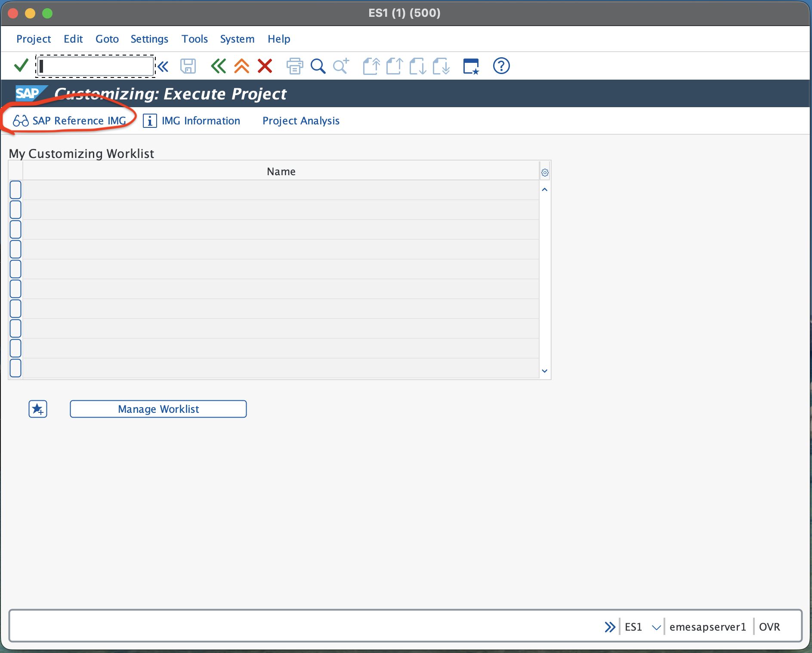Image resolution: width=812 pixels, height=653 pixels.
Task: Click the Create New Session window icon
Action: 471,66
